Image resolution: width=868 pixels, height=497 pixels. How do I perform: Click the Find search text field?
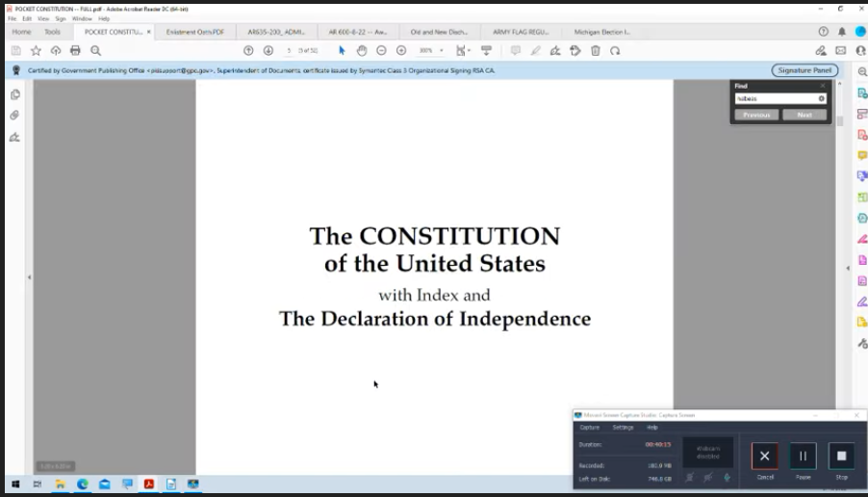[777, 98]
